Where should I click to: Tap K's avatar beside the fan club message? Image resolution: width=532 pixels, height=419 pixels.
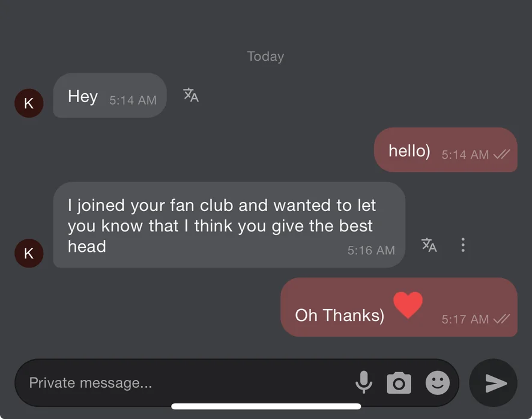coord(29,253)
